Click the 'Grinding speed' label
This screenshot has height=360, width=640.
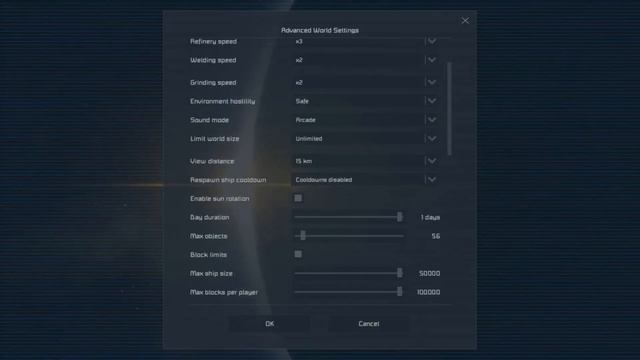213,83
